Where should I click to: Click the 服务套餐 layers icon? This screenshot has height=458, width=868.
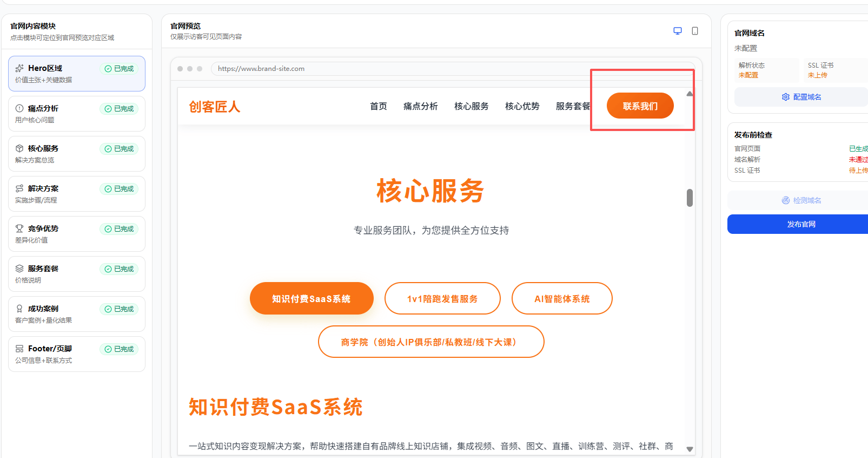pyautogui.click(x=19, y=269)
